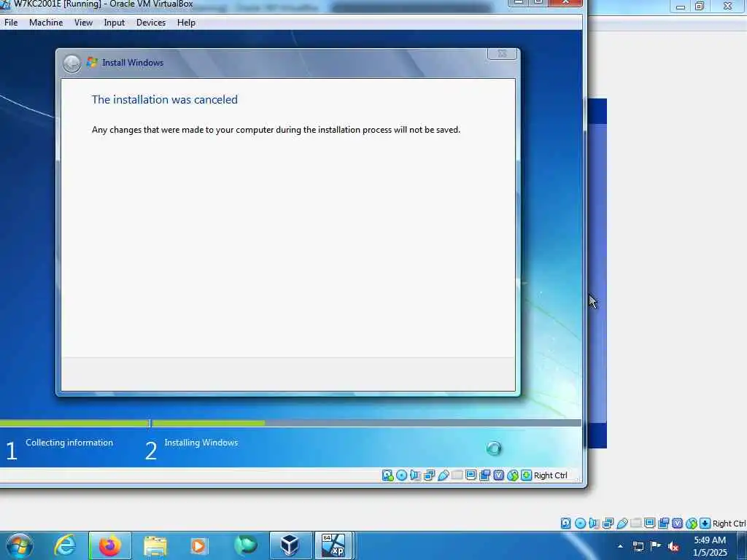
Task: Open the Input menu
Action: coord(115,23)
